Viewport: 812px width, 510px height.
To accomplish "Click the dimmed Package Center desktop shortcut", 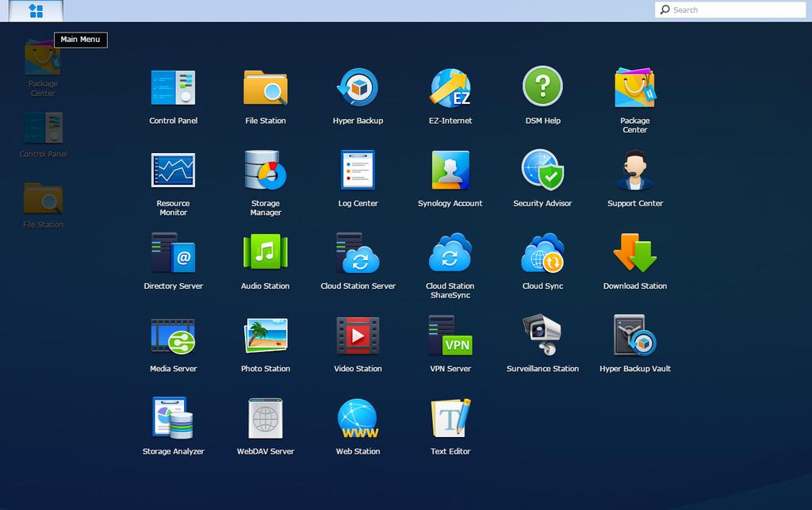I will (43, 69).
